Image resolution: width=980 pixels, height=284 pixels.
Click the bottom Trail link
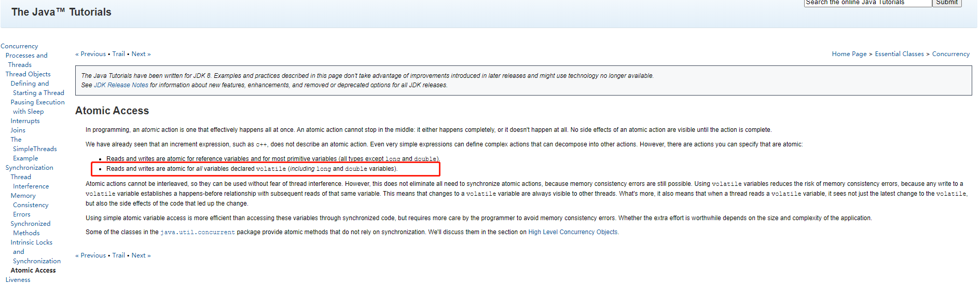click(118, 255)
